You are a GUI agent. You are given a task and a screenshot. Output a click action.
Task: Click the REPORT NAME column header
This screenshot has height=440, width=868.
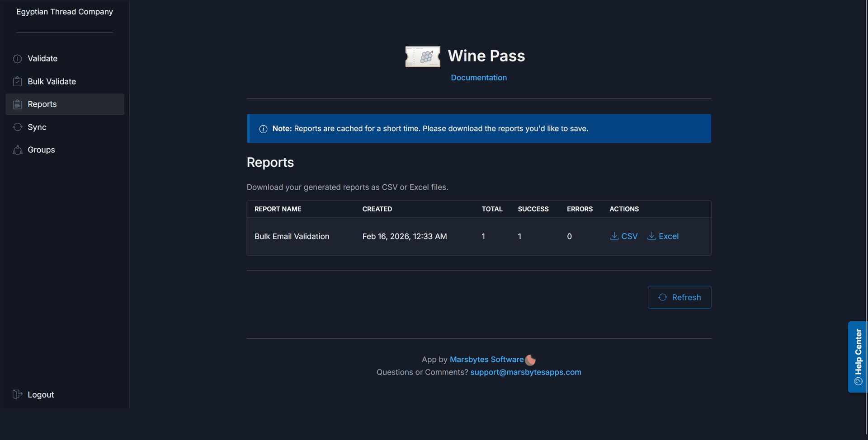pyautogui.click(x=278, y=209)
